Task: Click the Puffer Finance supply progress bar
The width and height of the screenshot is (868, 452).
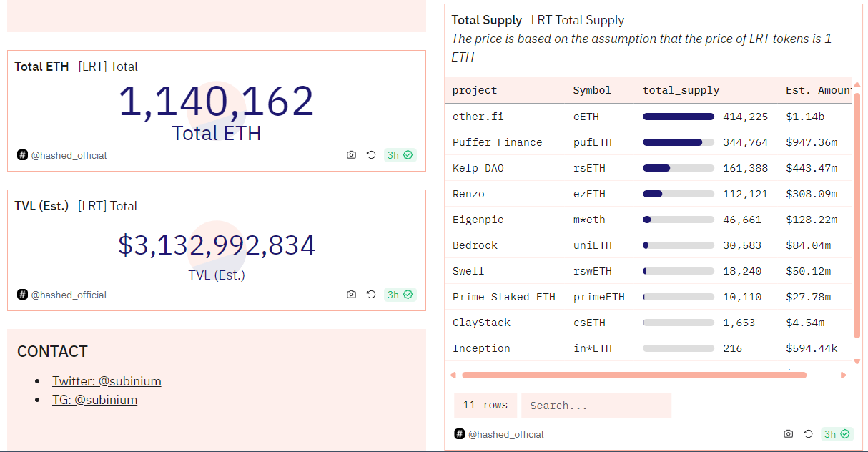Action: pos(679,142)
